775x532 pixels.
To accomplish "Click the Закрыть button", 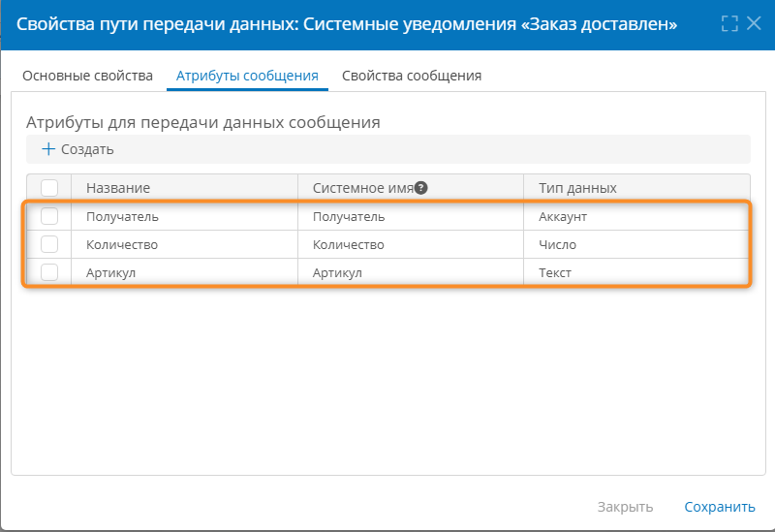I will click(x=625, y=507).
